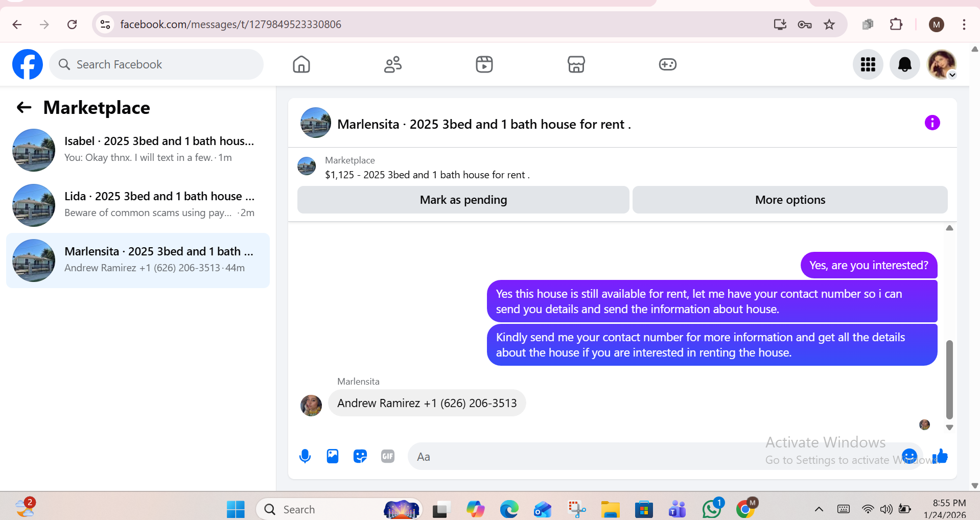The width and height of the screenshot is (980, 520).
Task: Choose a GIF icon
Action: click(x=388, y=456)
